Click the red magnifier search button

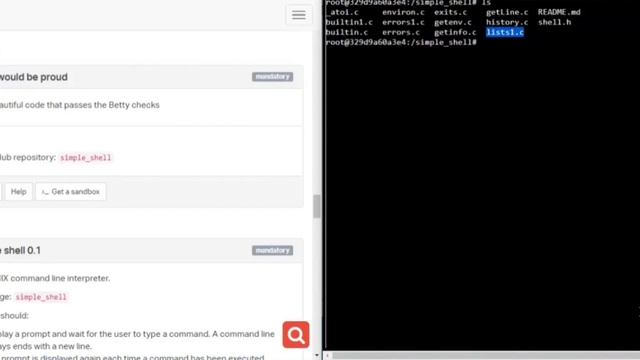click(296, 335)
